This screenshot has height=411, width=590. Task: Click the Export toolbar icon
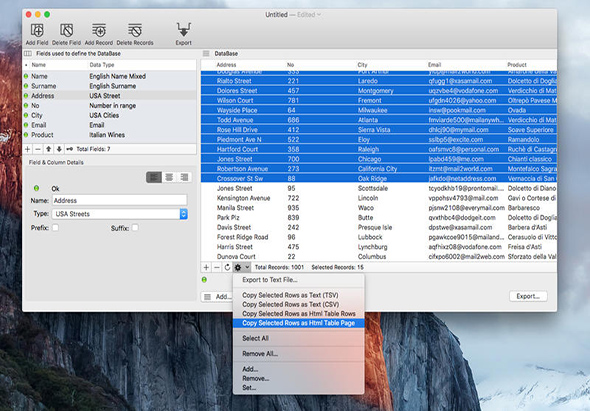pyautogui.click(x=184, y=29)
